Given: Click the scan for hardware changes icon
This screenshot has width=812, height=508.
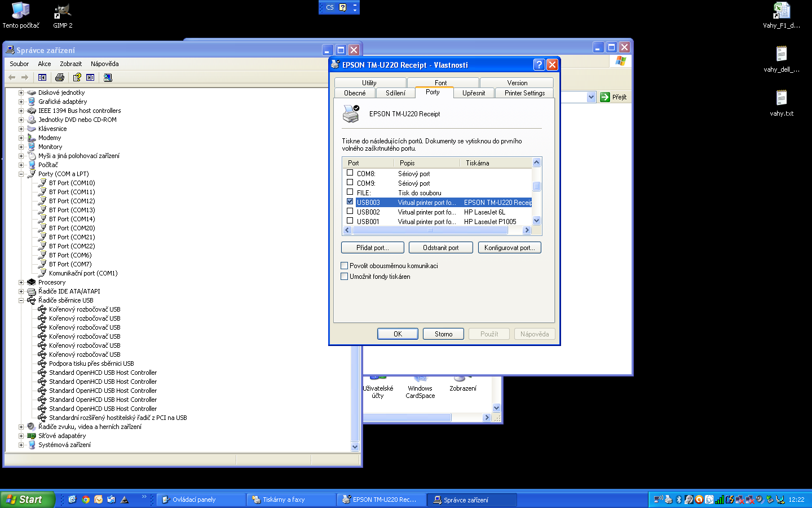Looking at the screenshot, I should coord(108,77).
